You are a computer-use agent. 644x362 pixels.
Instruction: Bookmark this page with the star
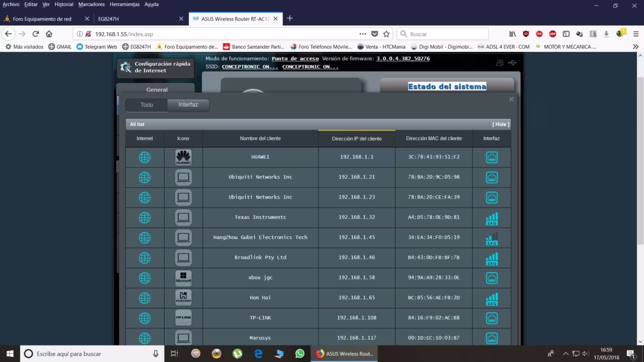(x=386, y=34)
